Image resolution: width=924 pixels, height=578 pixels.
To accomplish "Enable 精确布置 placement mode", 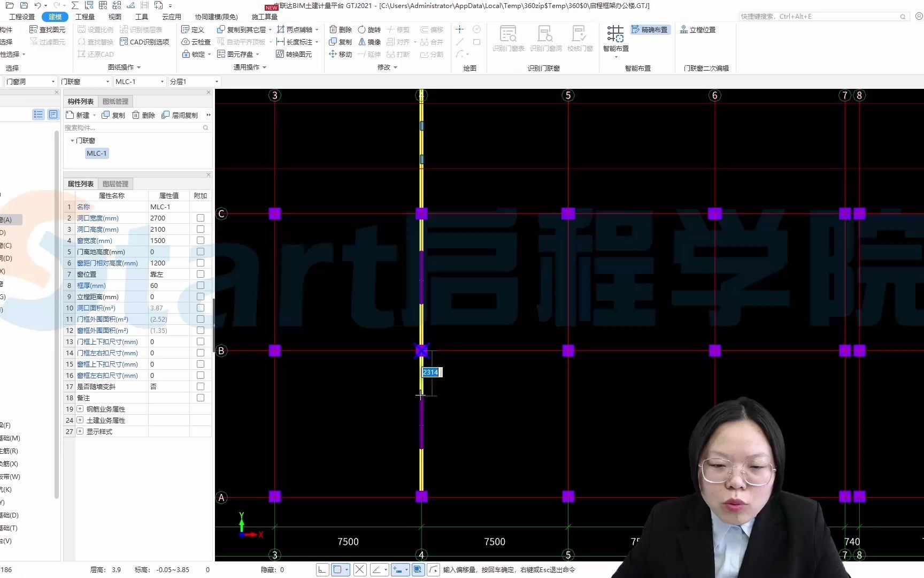I will click(650, 29).
